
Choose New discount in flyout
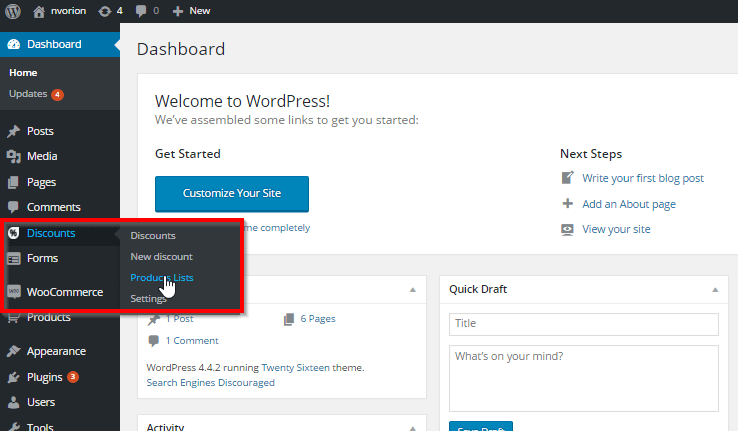(161, 257)
